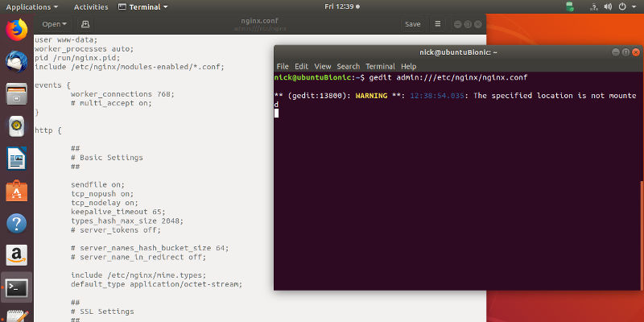Expand the gedit Open dropdown

[55, 24]
